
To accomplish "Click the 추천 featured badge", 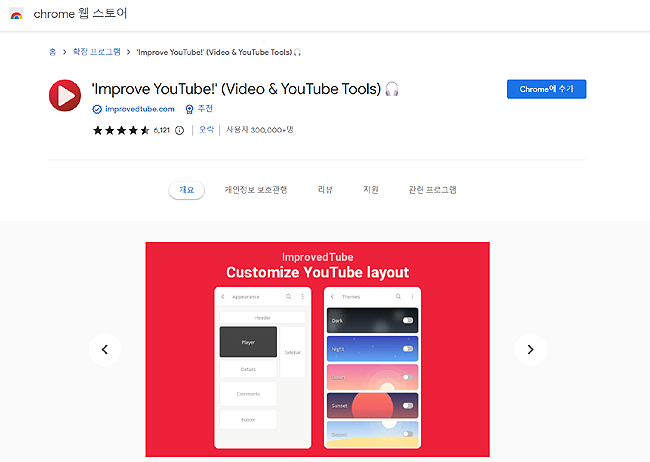I will pos(199,109).
